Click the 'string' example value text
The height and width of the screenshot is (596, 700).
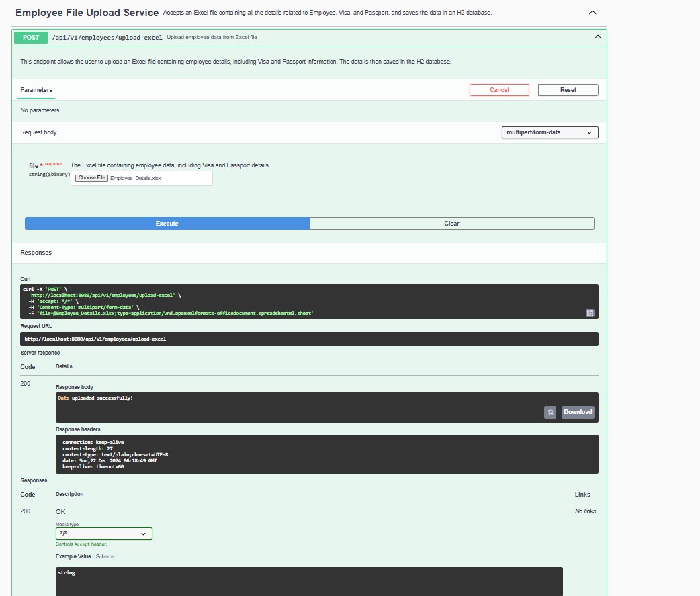pyautogui.click(x=67, y=572)
